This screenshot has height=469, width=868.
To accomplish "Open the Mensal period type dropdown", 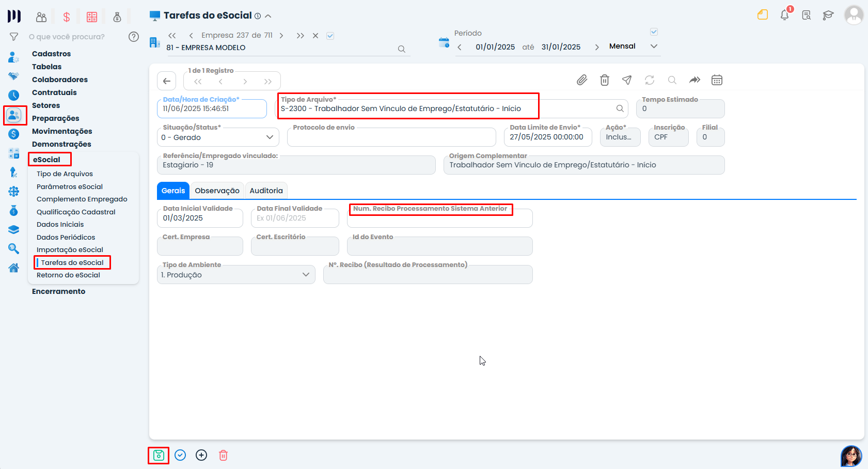I will coord(634,46).
